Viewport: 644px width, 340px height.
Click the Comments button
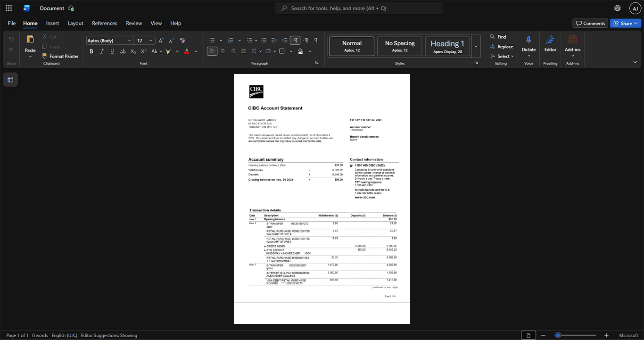coord(590,23)
